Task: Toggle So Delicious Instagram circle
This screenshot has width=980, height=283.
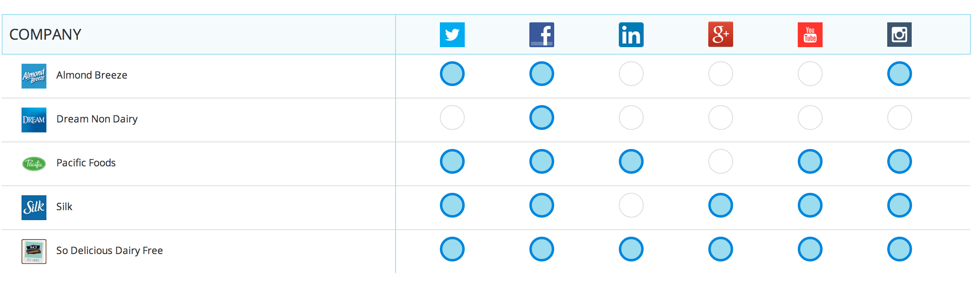Action: (899, 249)
